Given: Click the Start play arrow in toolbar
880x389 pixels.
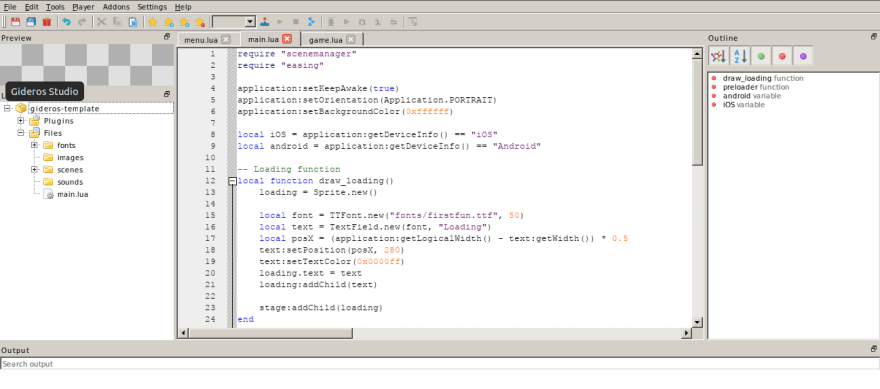Looking at the screenshot, I should [280, 22].
